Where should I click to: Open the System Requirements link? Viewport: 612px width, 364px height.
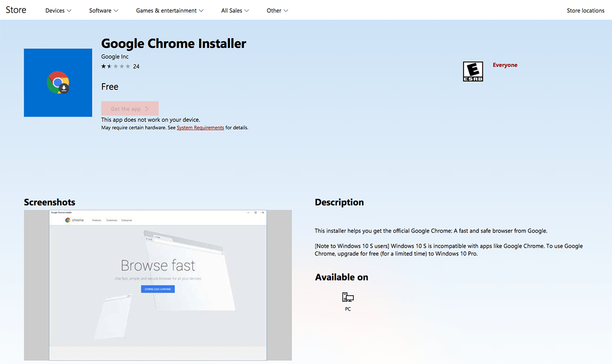click(x=200, y=127)
